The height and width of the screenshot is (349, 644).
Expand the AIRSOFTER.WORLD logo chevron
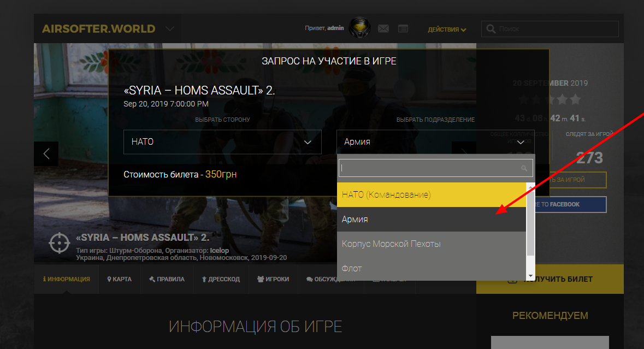pos(170,29)
